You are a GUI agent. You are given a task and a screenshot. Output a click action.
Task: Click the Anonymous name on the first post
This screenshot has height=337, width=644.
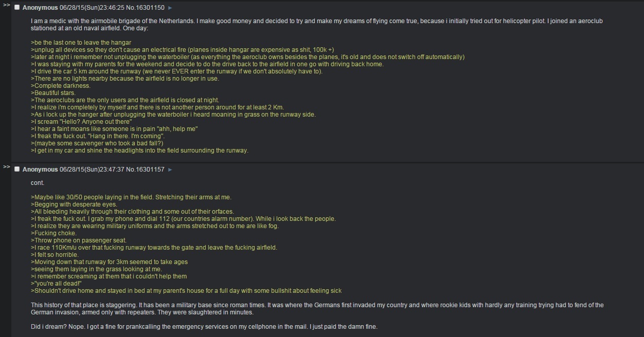pos(40,8)
